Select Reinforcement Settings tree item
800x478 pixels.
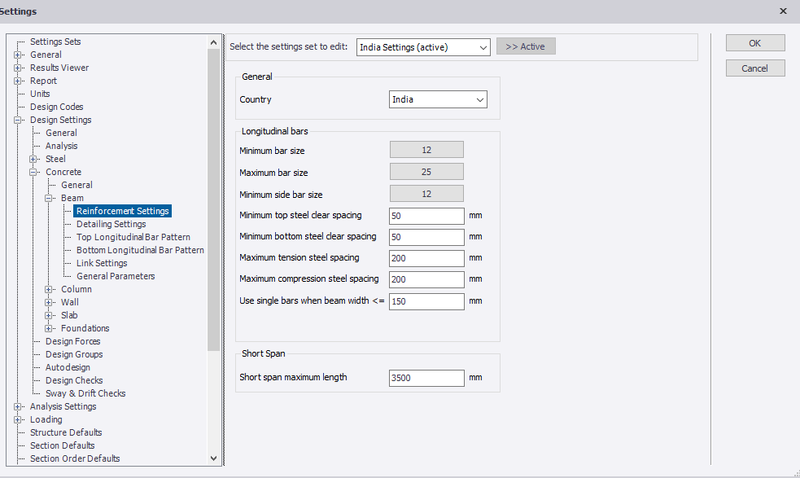[x=122, y=211]
